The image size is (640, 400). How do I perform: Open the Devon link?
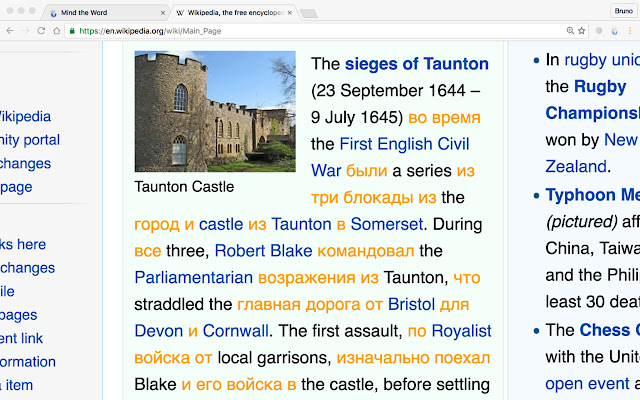point(159,331)
